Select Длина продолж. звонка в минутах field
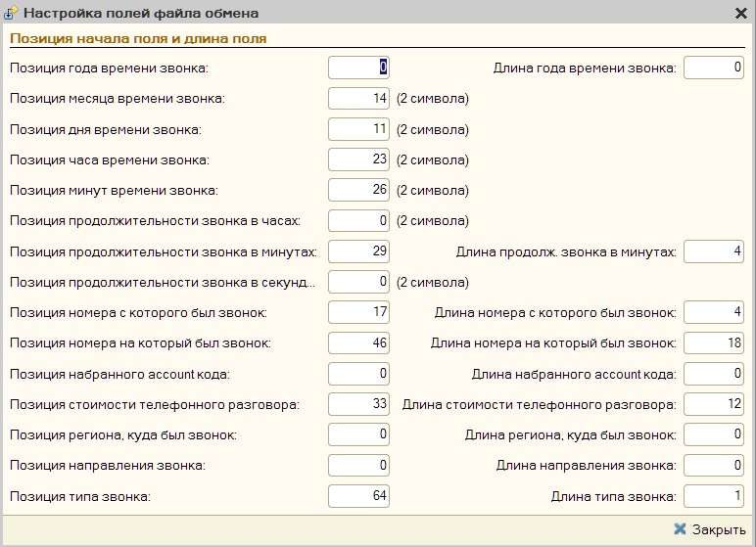 714,251
